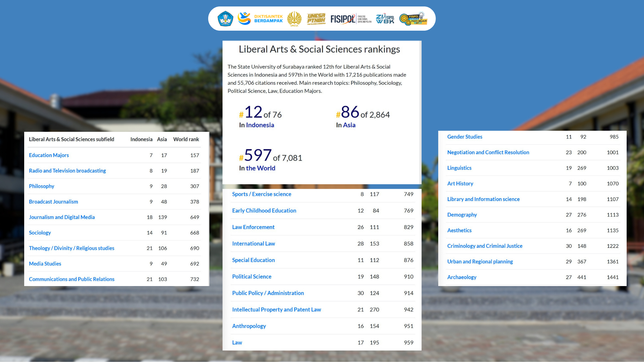The width and height of the screenshot is (644, 362).
Task: Select the Political Science subfield link
Action: point(251,277)
